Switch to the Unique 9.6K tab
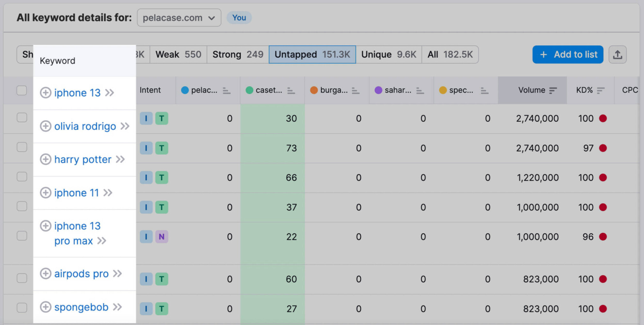644x325 pixels. (x=389, y=55)
